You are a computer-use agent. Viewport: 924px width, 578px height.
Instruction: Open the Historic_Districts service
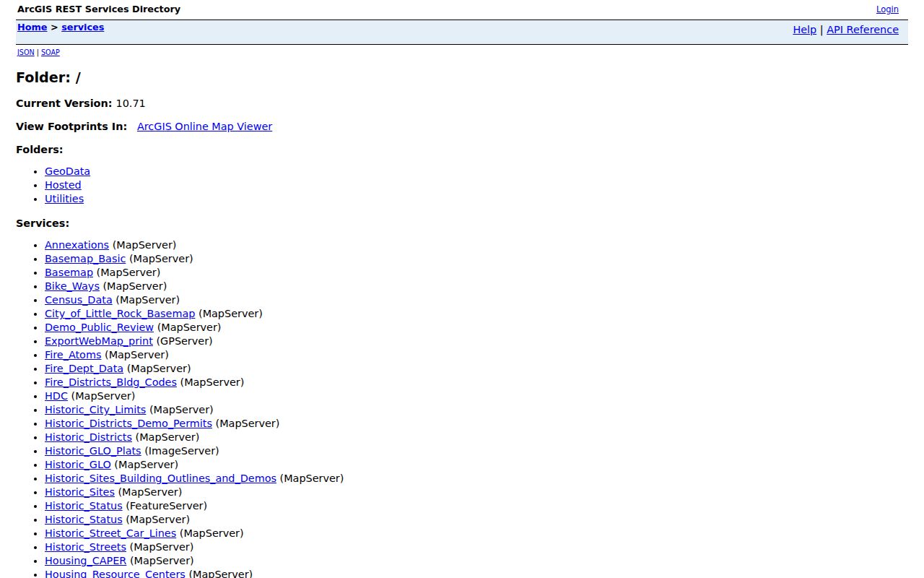[88, 437]
